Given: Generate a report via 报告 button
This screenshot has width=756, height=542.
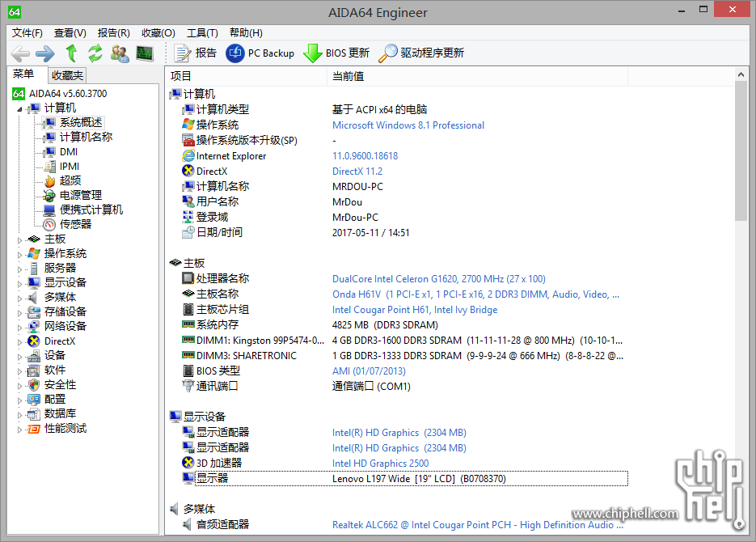Looking at the screenshot, I should point(196,53).
